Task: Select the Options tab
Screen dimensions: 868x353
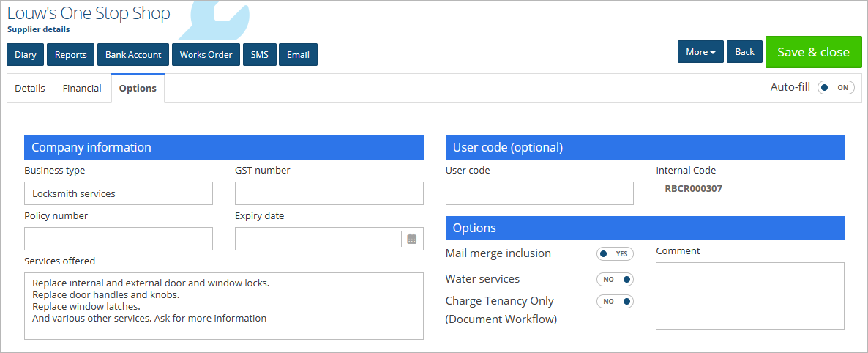Action: click(138, 88)
